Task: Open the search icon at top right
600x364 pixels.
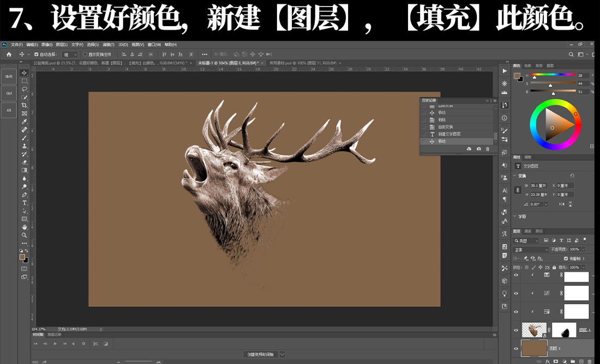Action: coord(571,54)
